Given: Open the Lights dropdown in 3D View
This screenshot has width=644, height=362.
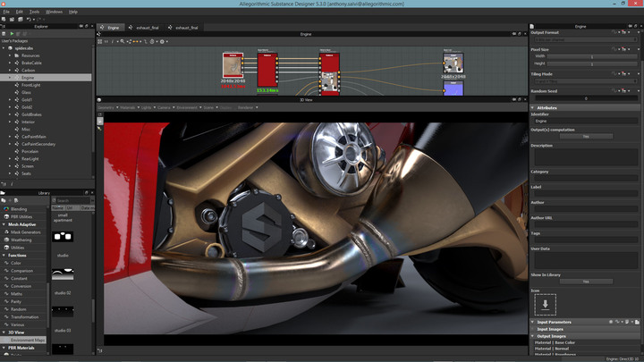Looking at the screenshot, I should click(x=148, y=107).
